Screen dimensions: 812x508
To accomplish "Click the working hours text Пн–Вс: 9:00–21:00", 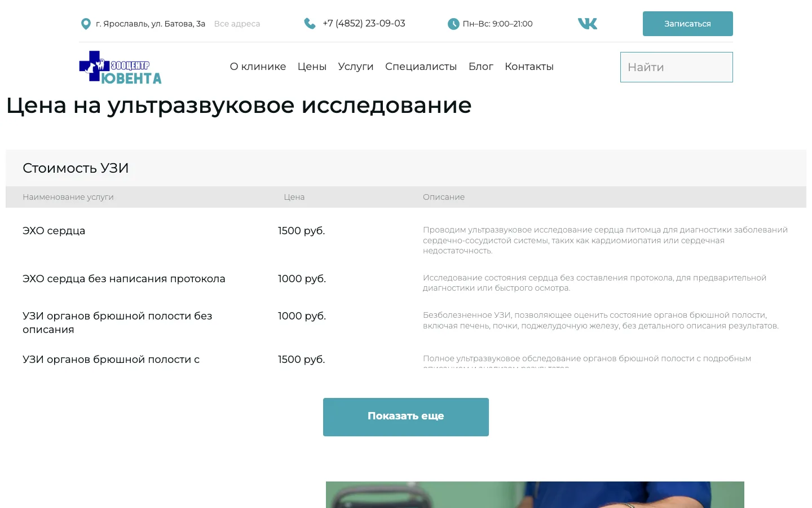I will point(497,24).
